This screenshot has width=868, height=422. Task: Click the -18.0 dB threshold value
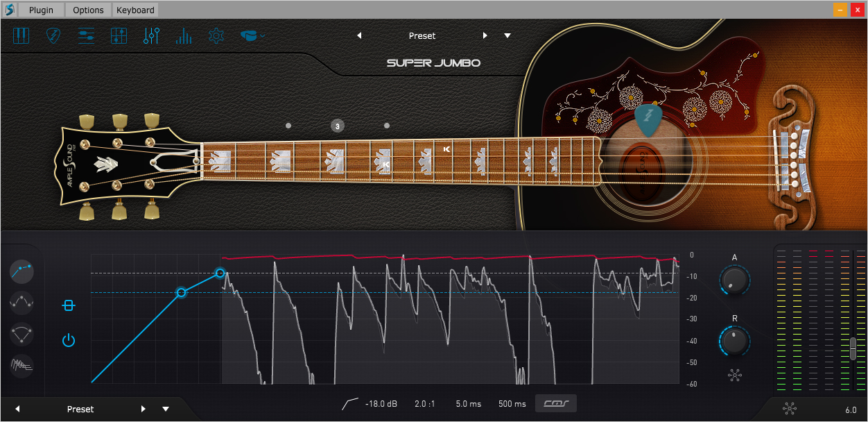(381, 403)
